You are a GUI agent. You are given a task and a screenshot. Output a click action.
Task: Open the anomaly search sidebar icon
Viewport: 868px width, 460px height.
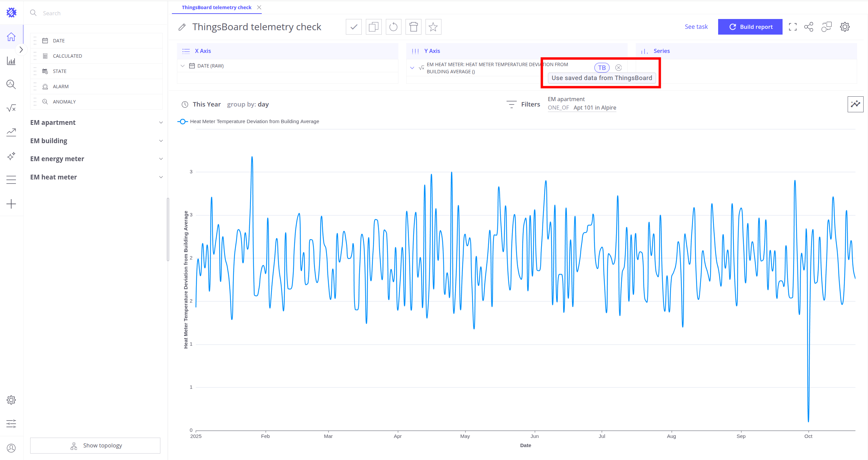[11, 84]
